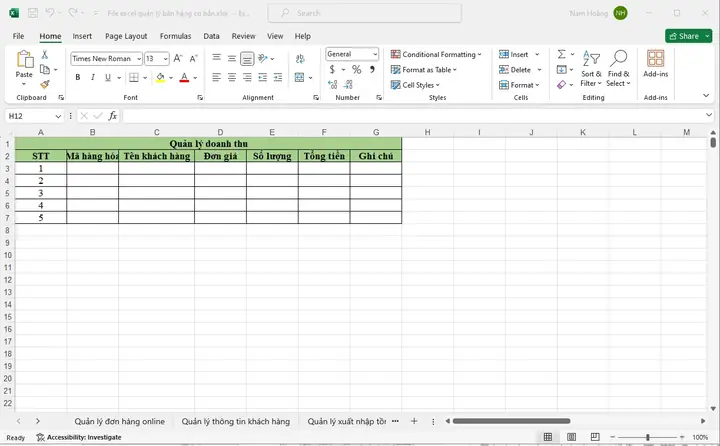The image size is (720, 446).
Task: Select the Format Painter brush
Action: click(x=45, y=84)
